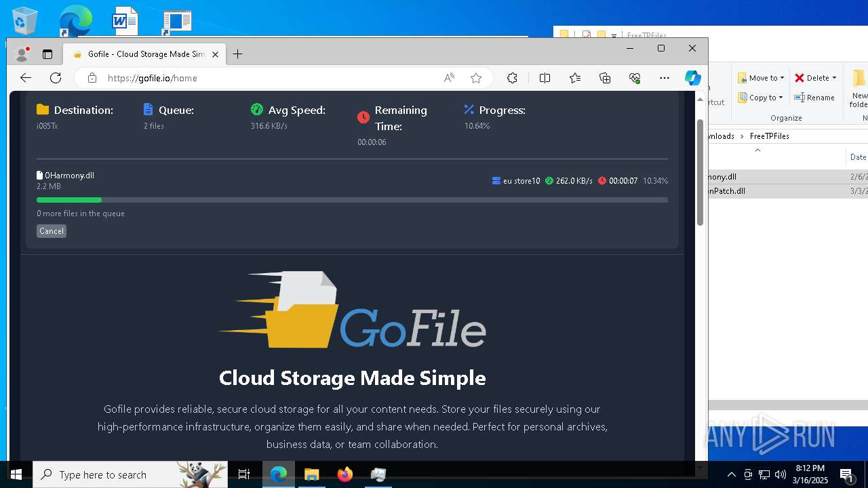Click Date column header in Explorer
The image size is (868, 488).
tap(857, 157)
